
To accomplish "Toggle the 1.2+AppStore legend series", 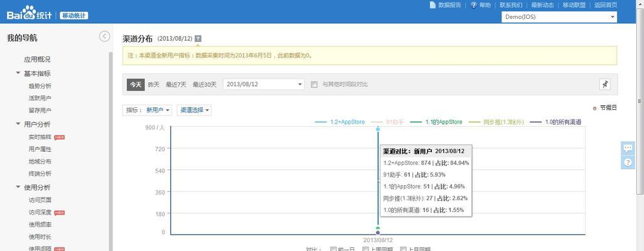I will click(340, 122).
